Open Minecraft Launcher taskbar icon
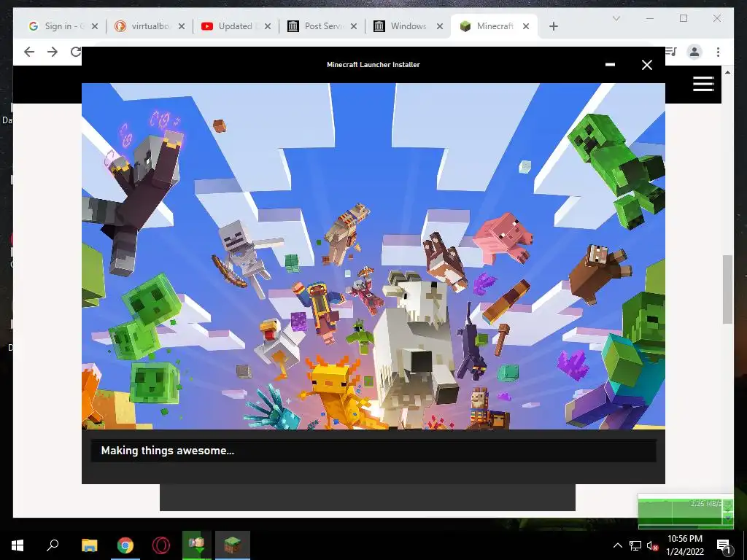 click(x=233, y=545)
